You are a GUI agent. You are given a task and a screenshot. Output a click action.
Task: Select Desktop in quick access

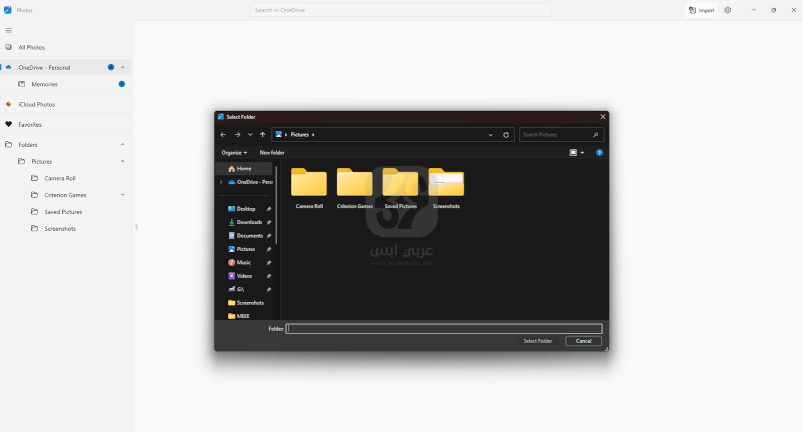click(x=245, y=209)
